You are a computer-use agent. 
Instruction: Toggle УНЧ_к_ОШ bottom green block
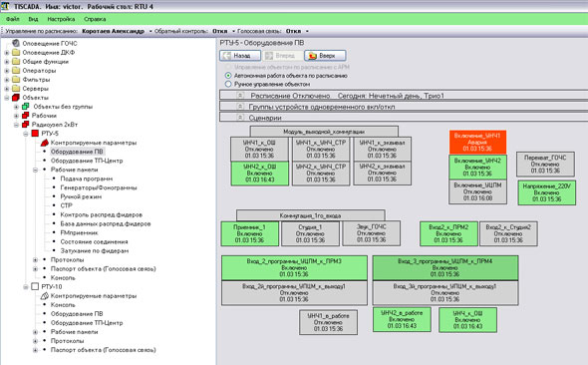[468, 320]
